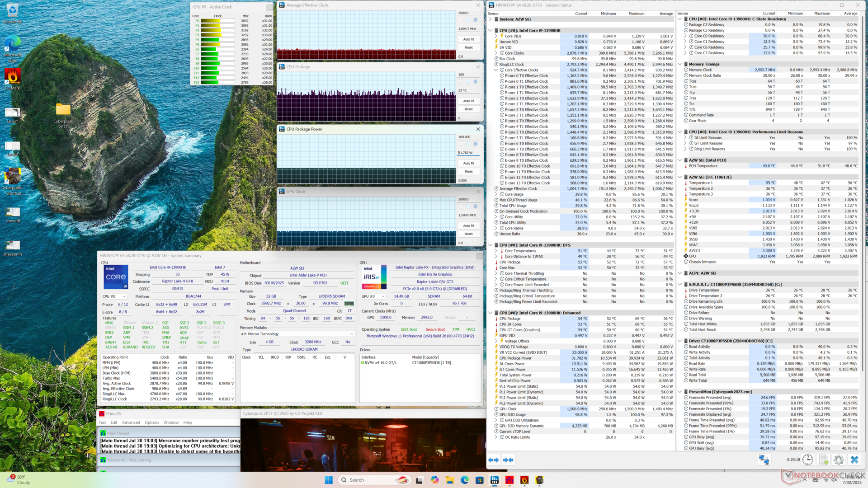
Task: Select the Cyberpunk Shortcut desktop icon
Action: [12, 182]
